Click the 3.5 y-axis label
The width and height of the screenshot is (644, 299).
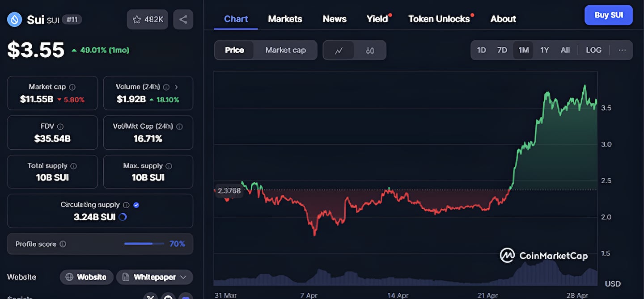pos(606,108)
